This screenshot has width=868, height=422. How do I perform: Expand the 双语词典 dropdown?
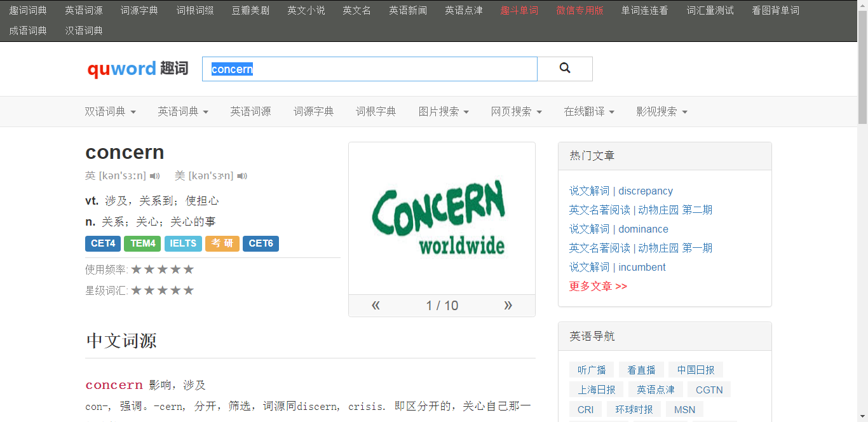click(x=111, y=112)
